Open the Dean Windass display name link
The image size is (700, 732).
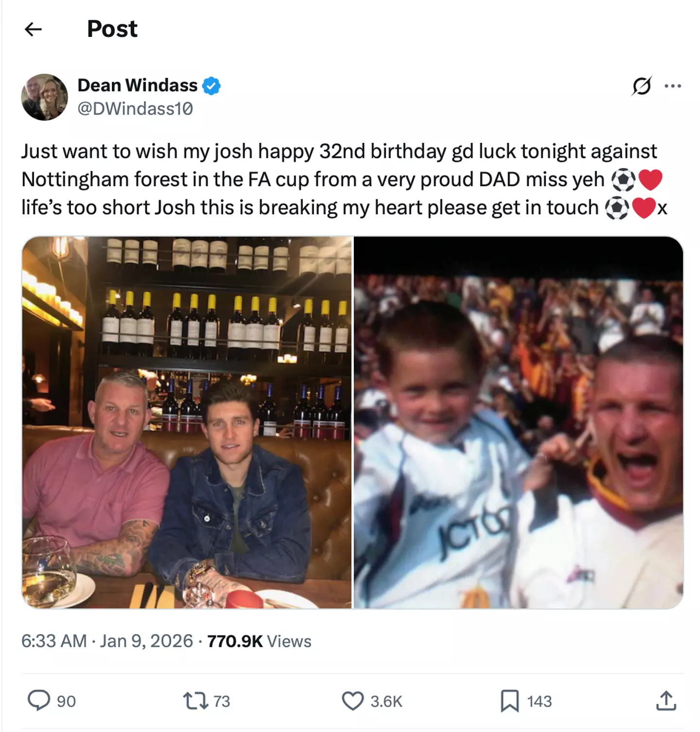point(138,86)
